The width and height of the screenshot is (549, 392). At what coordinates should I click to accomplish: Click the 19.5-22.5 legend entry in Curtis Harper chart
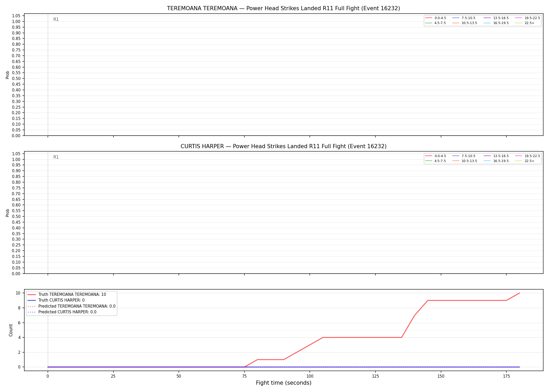(528, 156)
